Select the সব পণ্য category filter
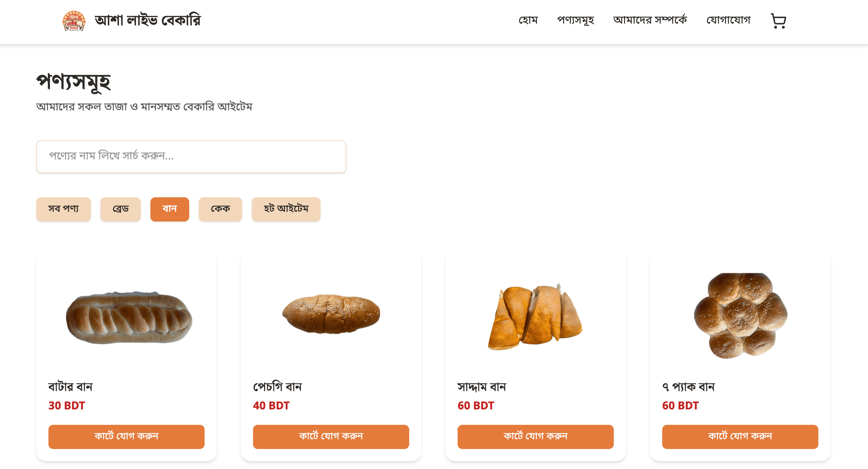The image size is (868, 469). click(63, 209)
